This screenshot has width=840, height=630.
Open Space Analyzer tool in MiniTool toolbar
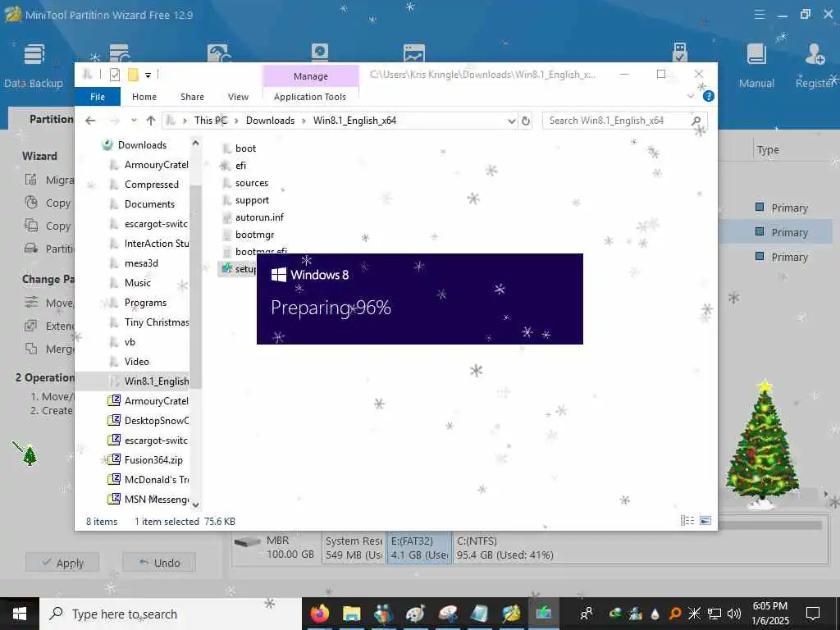(414, 53)
